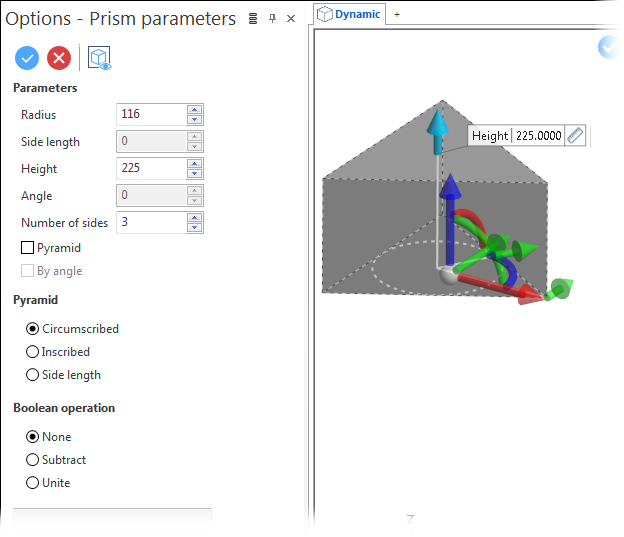
Task: Click the green cone handle at prism corner
Action: point(560,289)
